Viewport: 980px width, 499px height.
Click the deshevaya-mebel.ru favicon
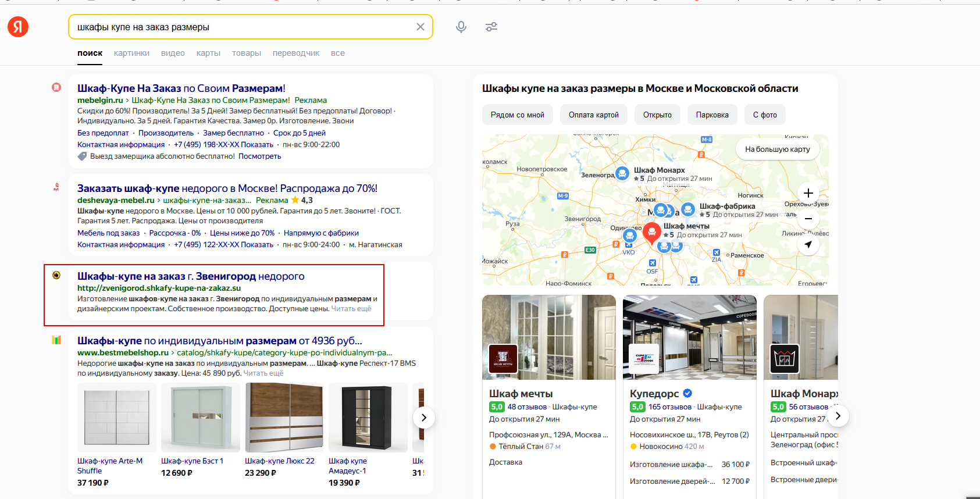[x=56, y=187]
